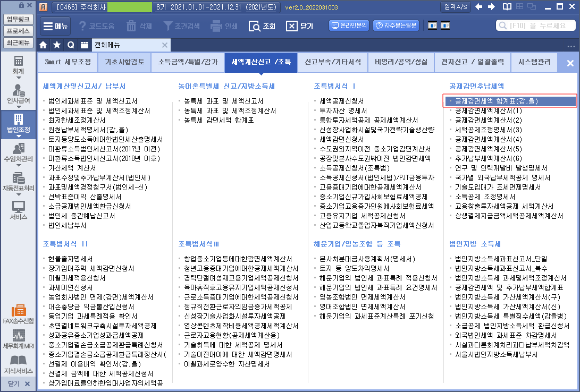Close the 전체메뉴 tab
The image size is (580, 392).
[x=165, y=45]
